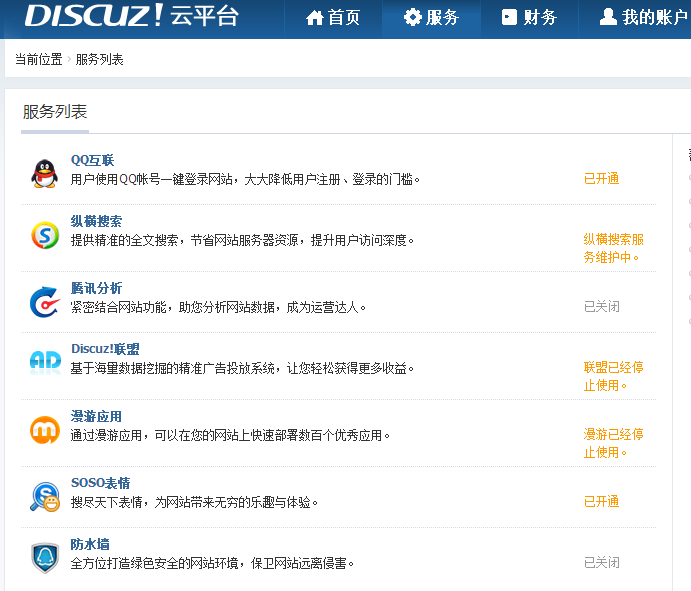This screenshot has width=691, height=591.
Task: Click the 腾讯分析 description about 网站数据
Action: (x=218, y=307)
